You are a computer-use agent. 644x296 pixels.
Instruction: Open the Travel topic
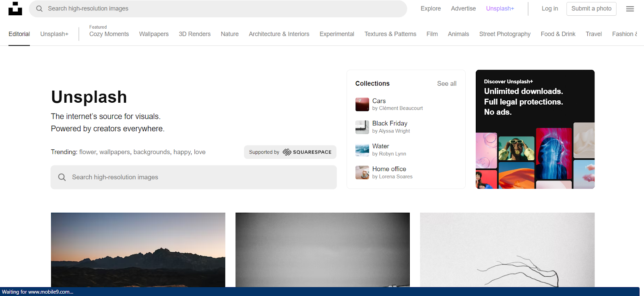[594, 34]
